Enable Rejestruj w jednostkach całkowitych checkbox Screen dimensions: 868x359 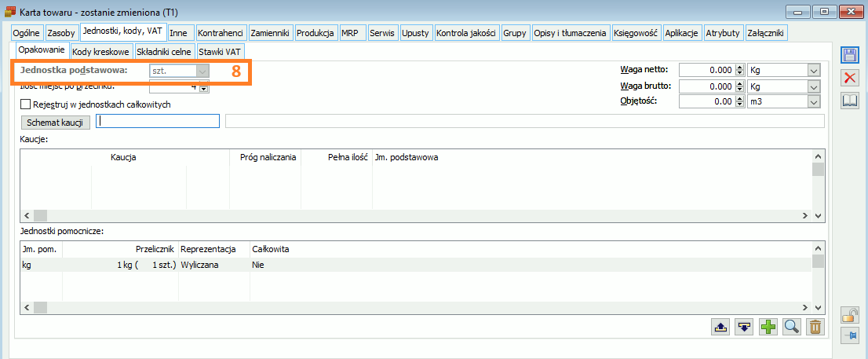click(x=26, y=104)
